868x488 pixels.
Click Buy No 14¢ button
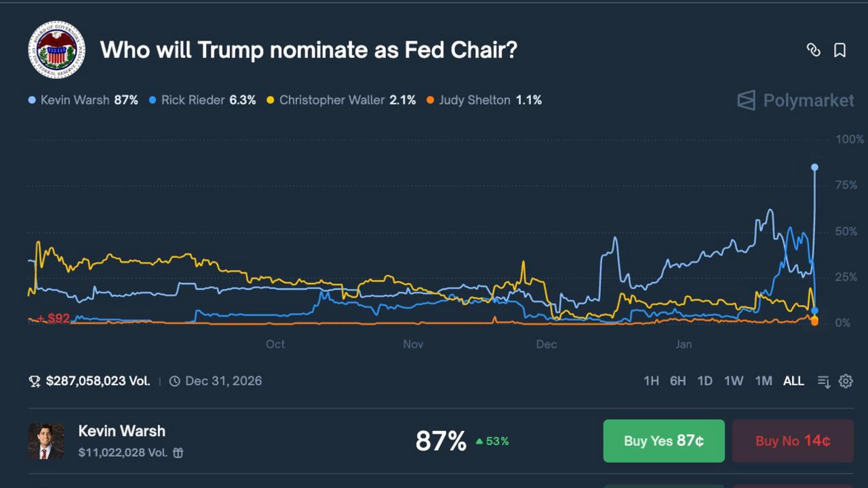point(793,441)
